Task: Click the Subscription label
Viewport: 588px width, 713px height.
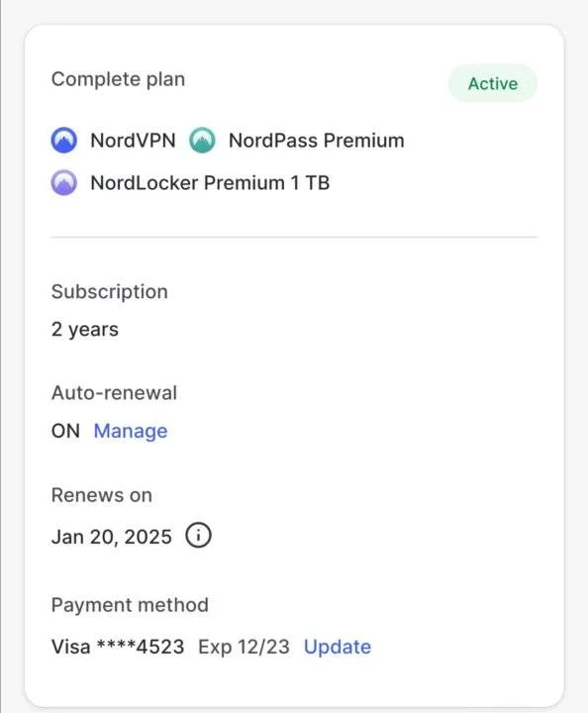Action: (x=110, y=292)
